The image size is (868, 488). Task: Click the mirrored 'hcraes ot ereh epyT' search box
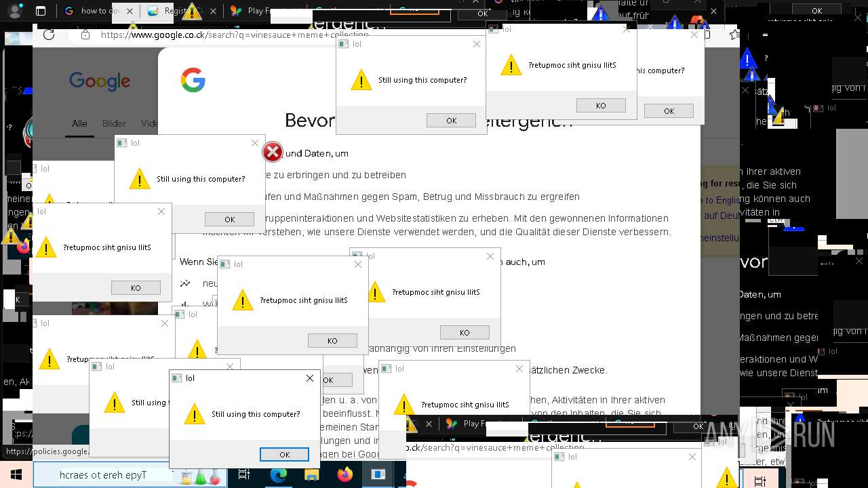[x=129, y=475]
